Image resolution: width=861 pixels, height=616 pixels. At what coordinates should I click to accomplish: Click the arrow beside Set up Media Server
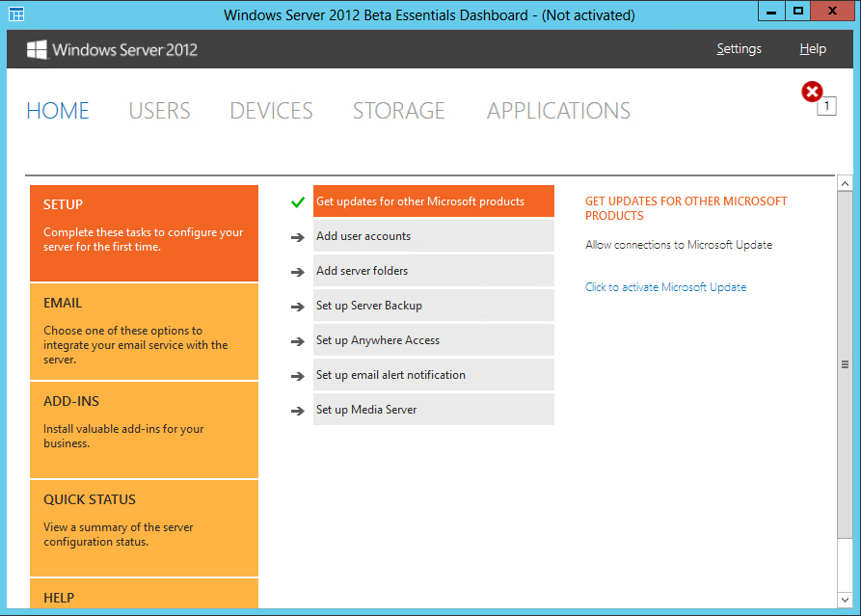click(298, 411)
